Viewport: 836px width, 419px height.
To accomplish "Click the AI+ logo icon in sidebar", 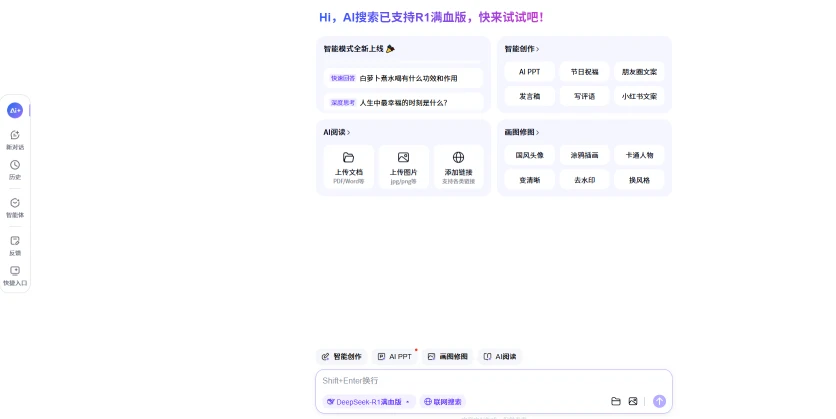I will pos(15,110).
